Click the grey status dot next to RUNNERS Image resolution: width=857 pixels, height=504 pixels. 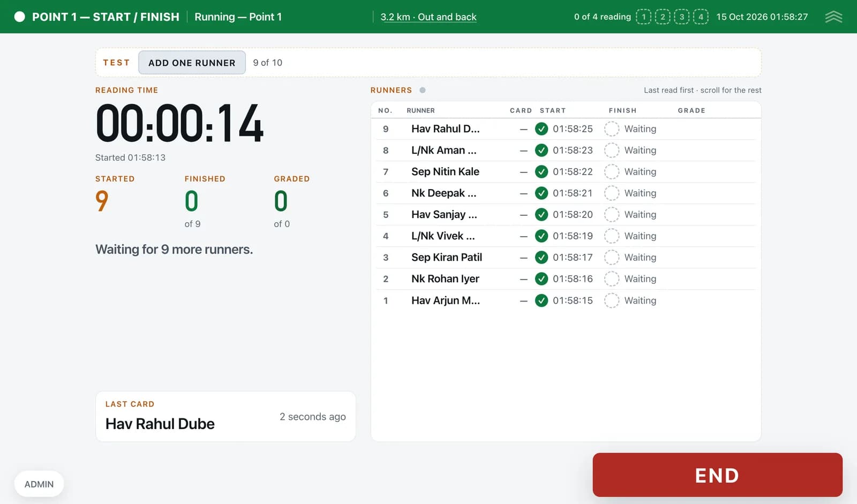[423, 90]
